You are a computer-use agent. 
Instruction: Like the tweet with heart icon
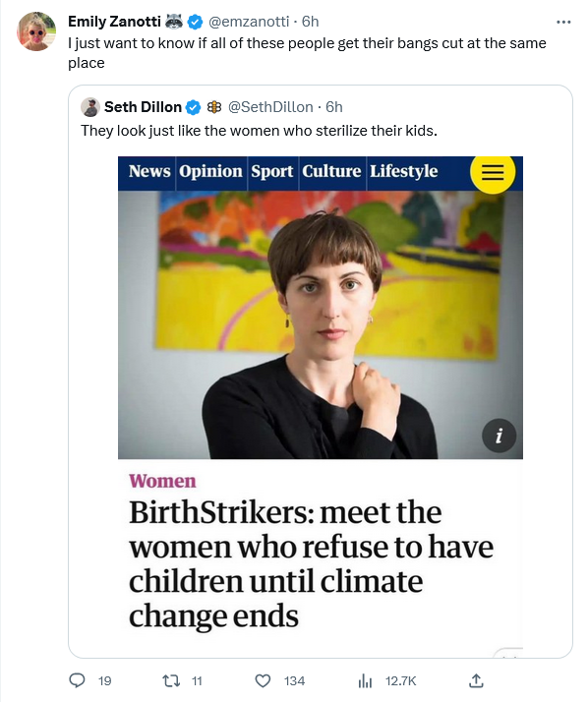[x=263, y=681]
